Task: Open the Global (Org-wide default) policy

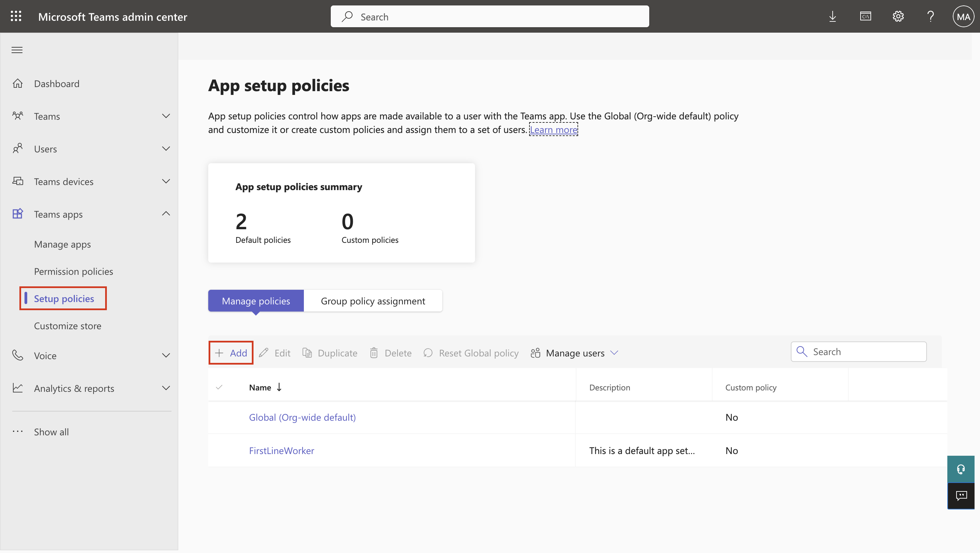Action: 302,417
